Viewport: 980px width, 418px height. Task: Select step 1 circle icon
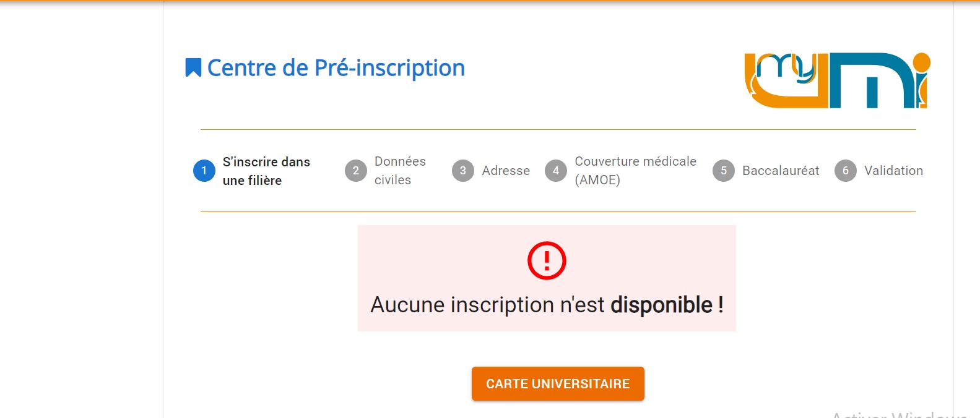pos(204,171)
